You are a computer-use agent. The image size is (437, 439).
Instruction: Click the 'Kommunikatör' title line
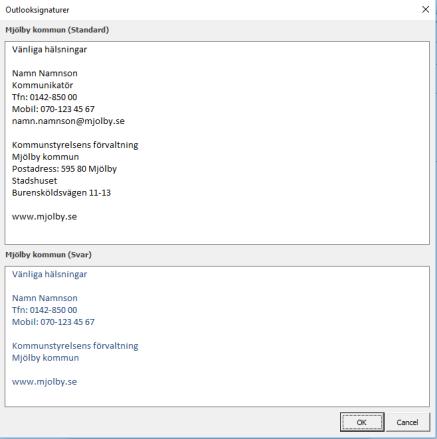point(42,85)
